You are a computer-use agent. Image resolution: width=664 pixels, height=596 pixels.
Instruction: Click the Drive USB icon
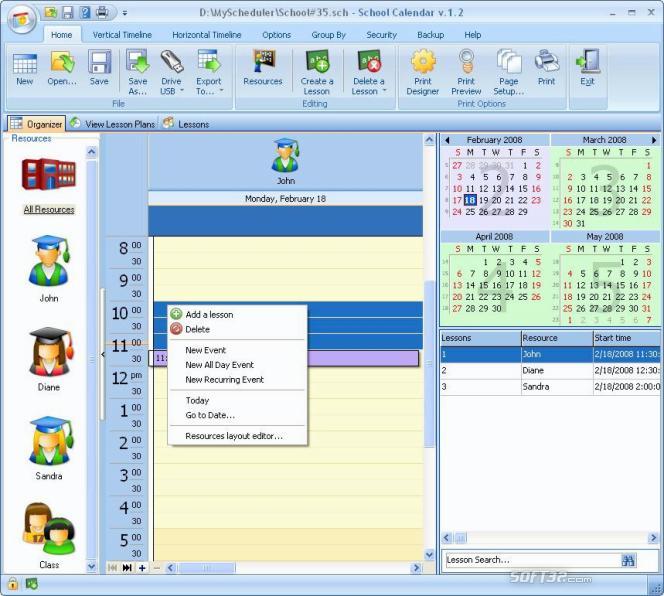pos(171,62)
